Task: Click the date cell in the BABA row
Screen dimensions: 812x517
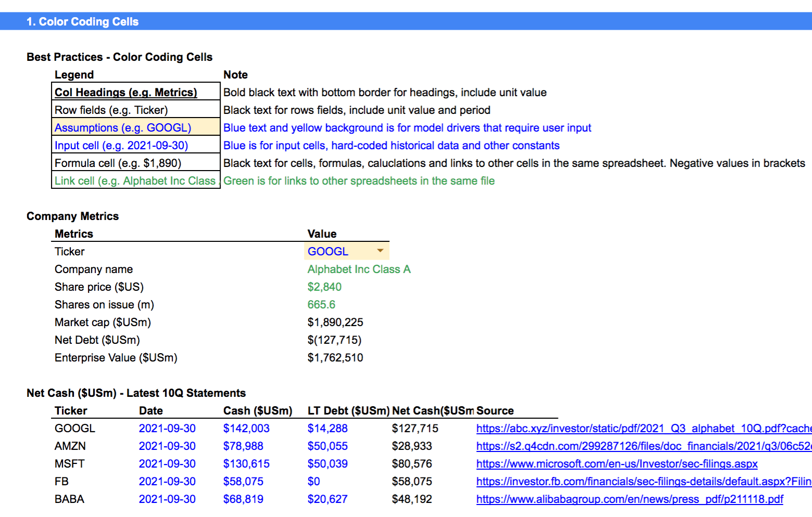Action: (167, 499)
